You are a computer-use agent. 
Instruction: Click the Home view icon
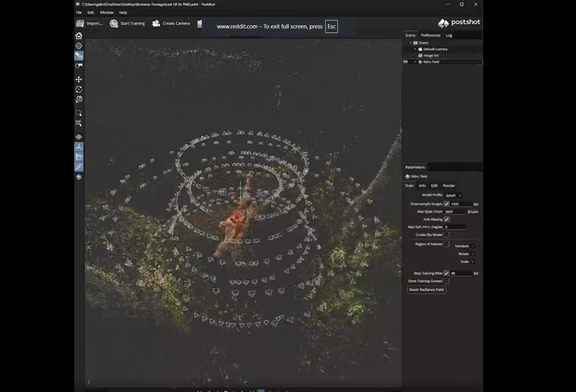coord(79,36)
